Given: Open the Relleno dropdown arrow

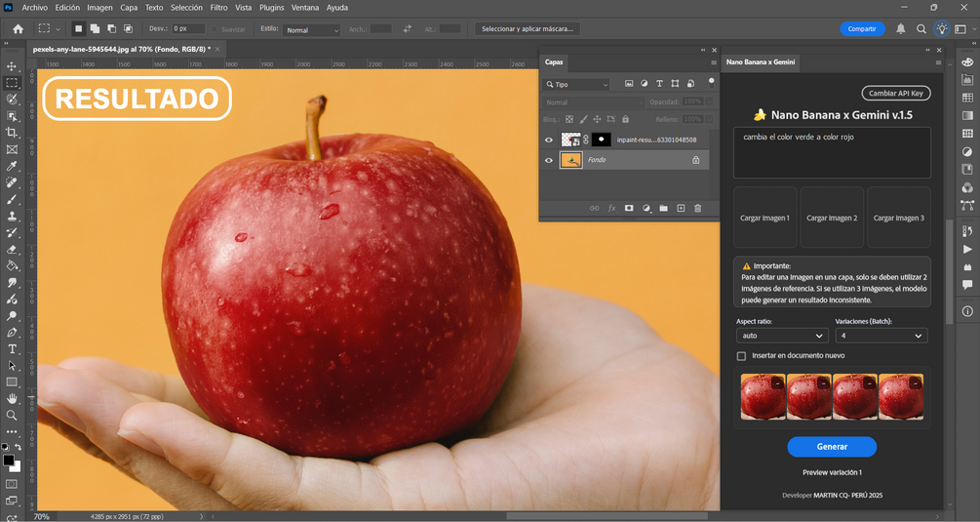Looking at the screenshot, I should pos(709,119).
